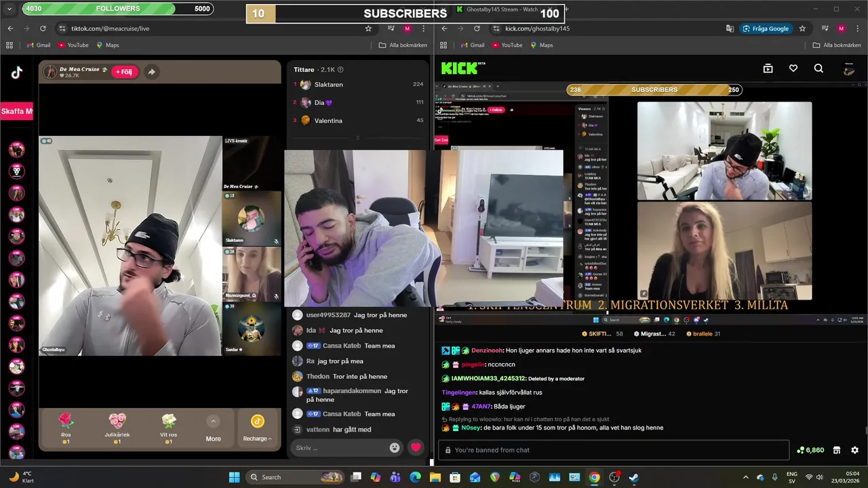Send the Vit ros gift

tap(169, 428)
